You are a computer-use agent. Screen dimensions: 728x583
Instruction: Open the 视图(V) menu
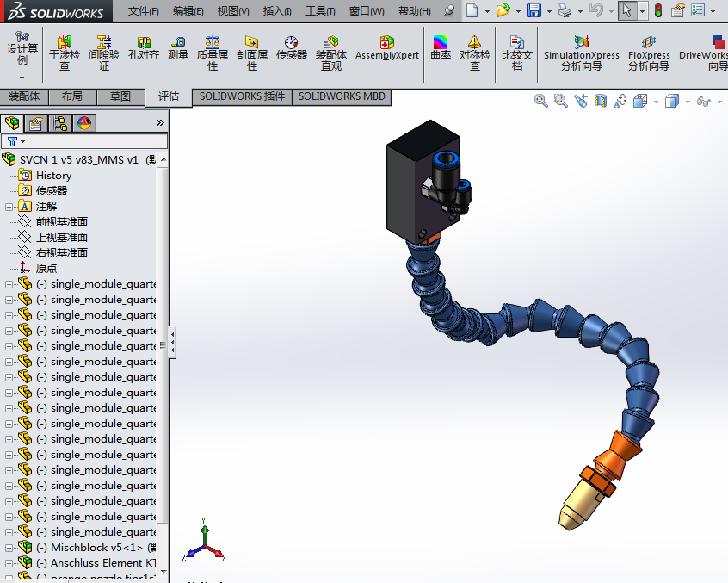pyautogui.click(x=233, y=10)
